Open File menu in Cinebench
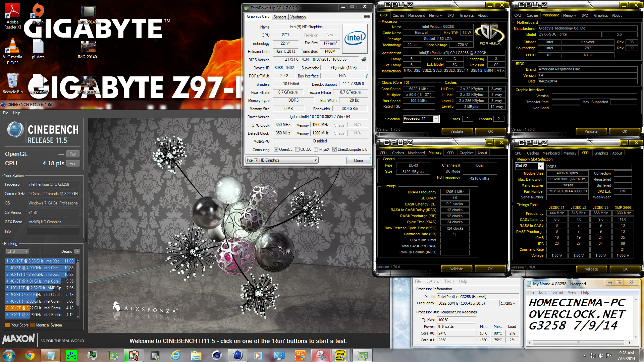 (x=6, y=113)
